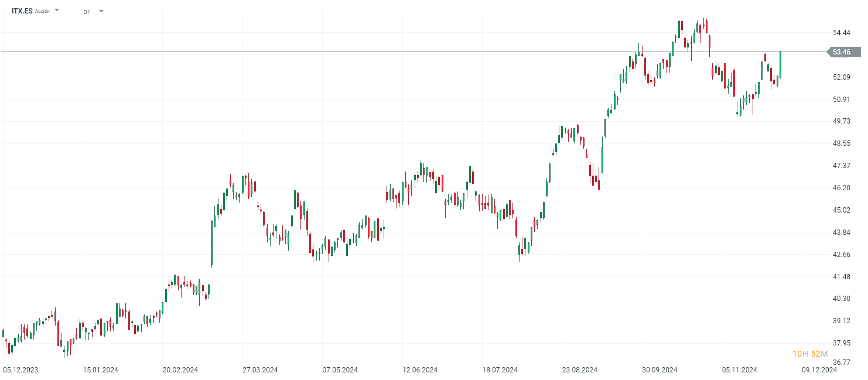Pick the 12.06.2024 date on time axis
The width and height of the screenshot is (868, 380).
pos(420,370)
